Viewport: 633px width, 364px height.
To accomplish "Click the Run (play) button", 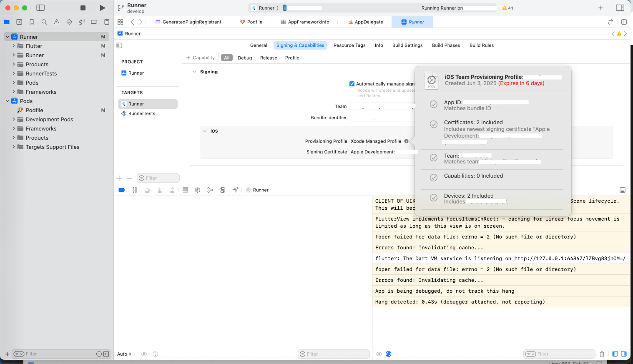I will [x=102, y=8].
